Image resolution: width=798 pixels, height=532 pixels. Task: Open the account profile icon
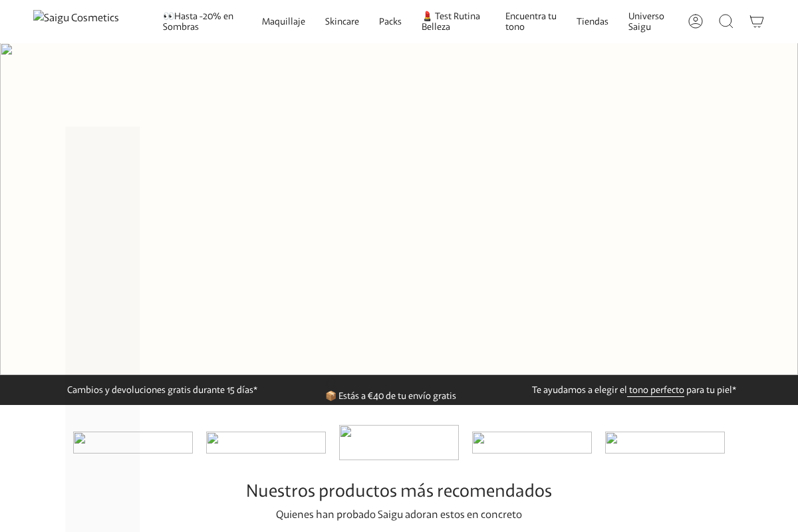696,21
